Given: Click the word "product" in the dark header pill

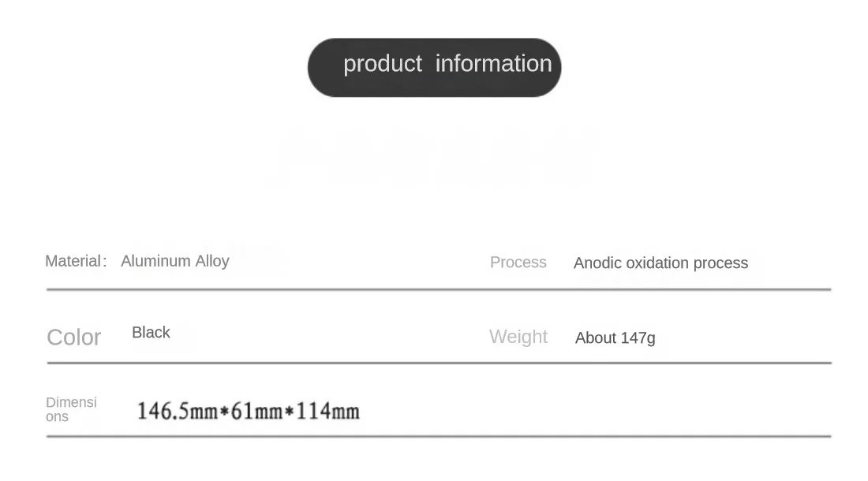Looking at the screenshot, I should [x=383, y=64].
